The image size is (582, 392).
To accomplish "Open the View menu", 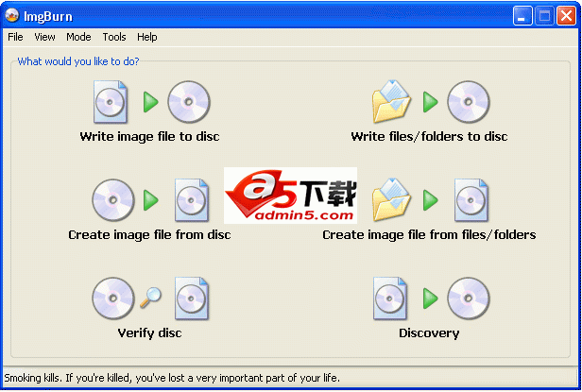I will [x=44, y=37].
